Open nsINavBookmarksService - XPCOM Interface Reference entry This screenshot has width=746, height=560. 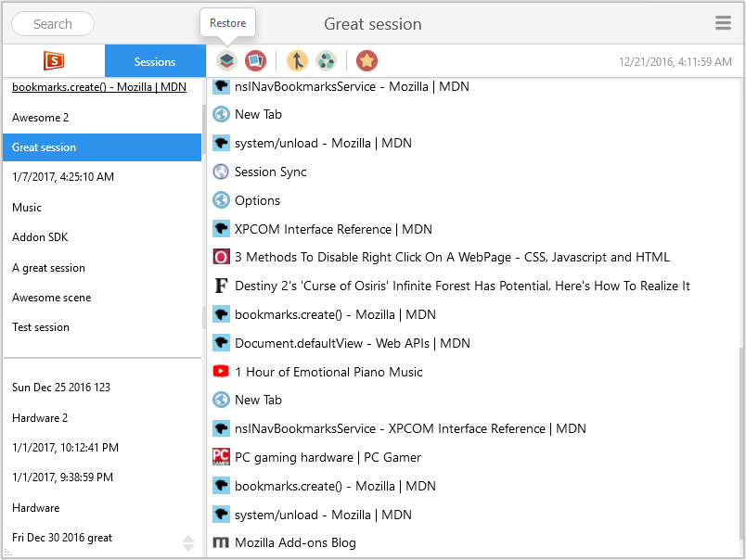click(x=410, y=428)
